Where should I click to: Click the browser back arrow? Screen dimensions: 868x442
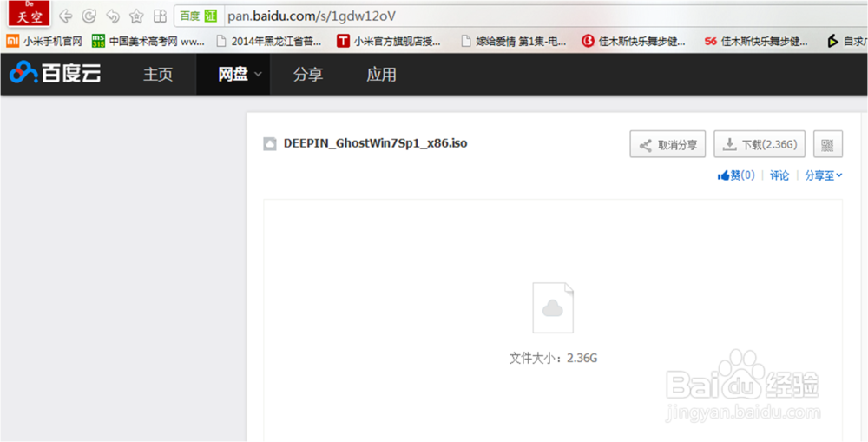pyautogui.click(x=65, y=16)
